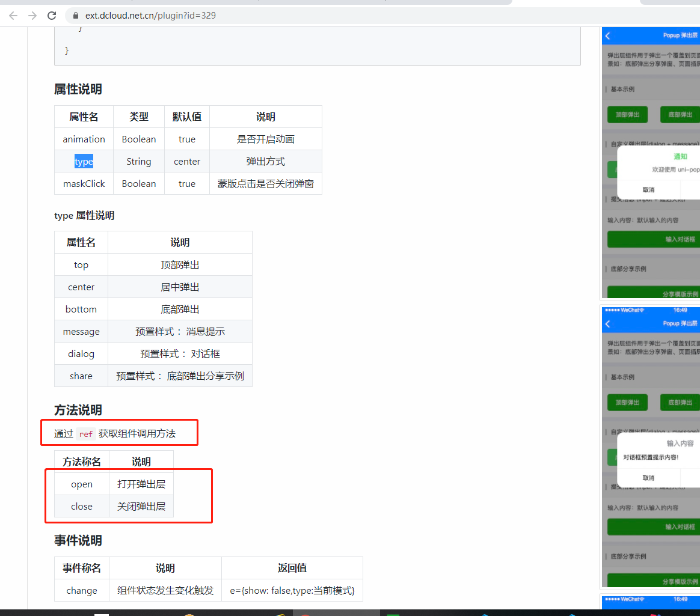Select the highlighted type cell in the attributes table

tap(84, 161)
